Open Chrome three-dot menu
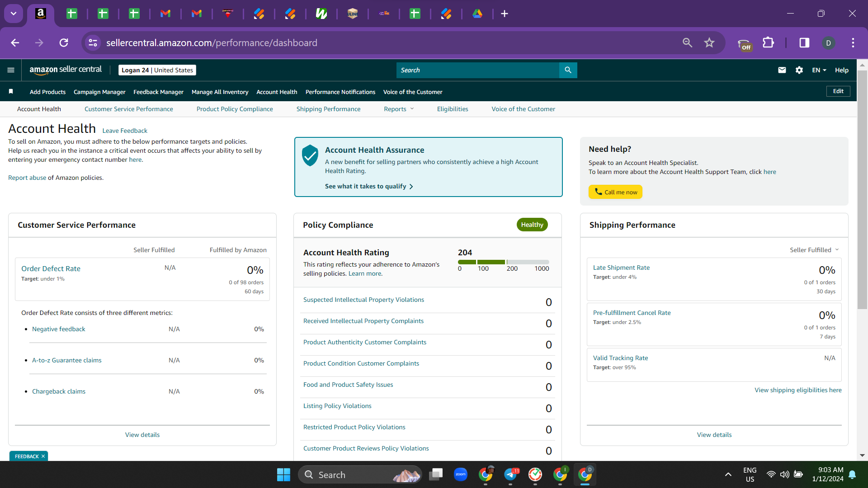This screenshot has height=488, width=868. [x=853, y=42]
